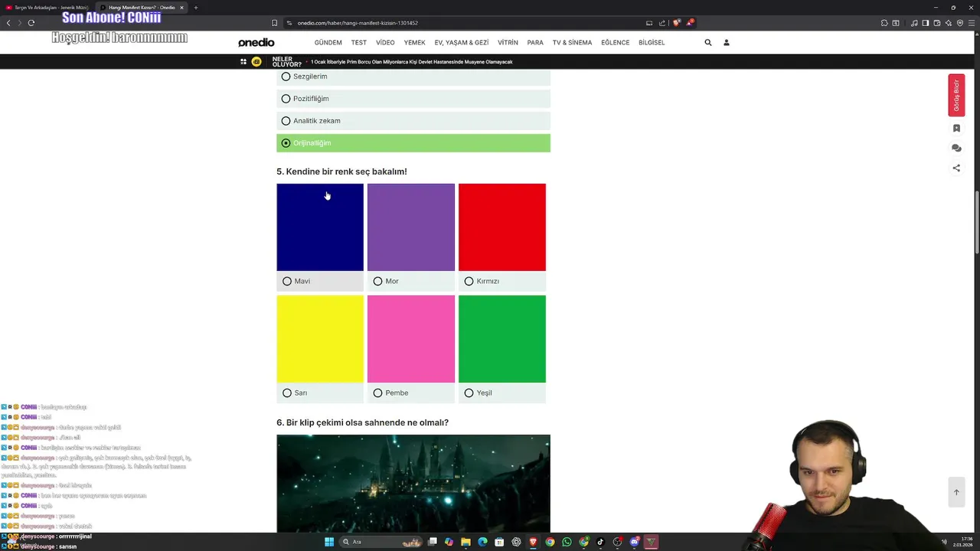The height and width of the screenshot is (551, 980).
Task: Select the Mor radio button
Action: pos(378,282)
